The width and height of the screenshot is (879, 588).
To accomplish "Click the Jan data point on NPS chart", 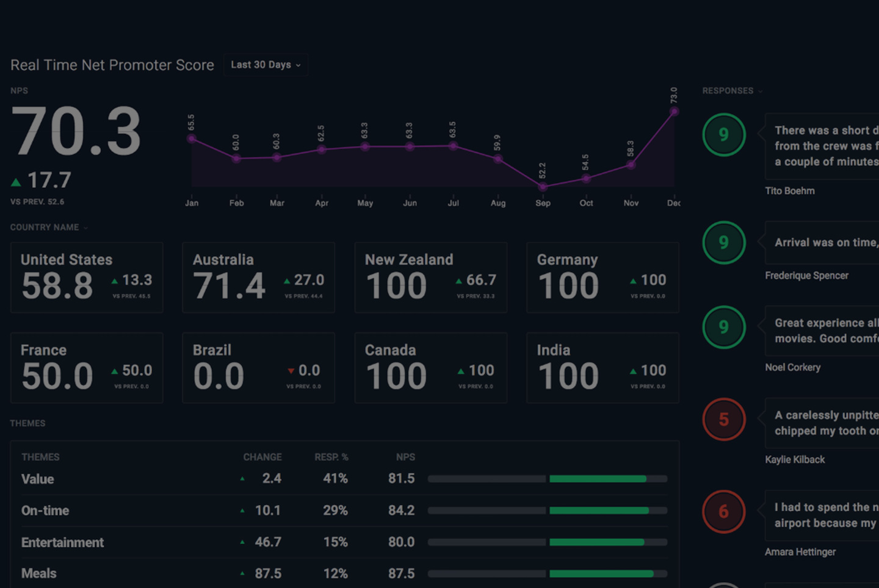I will click(192, 139).
